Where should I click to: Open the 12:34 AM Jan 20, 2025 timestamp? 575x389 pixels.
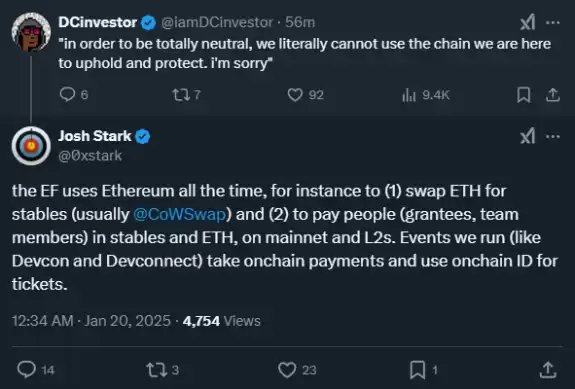coord(91,321)
